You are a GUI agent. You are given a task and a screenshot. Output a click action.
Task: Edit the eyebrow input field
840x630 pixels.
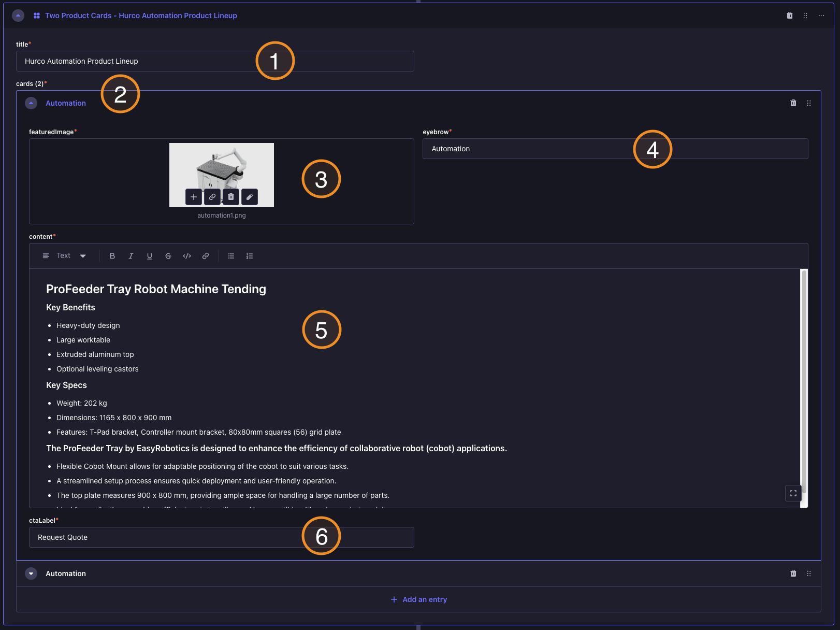(x=615, y=149)
